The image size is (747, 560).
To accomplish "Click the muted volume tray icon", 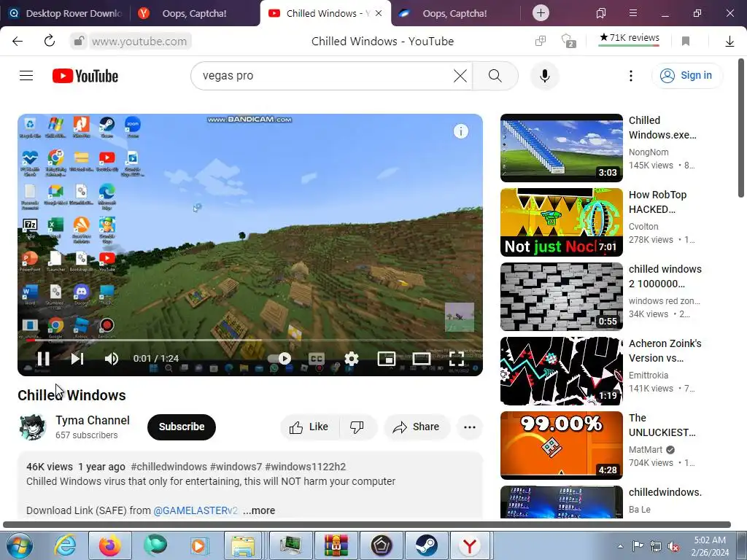I will point(673,546).
